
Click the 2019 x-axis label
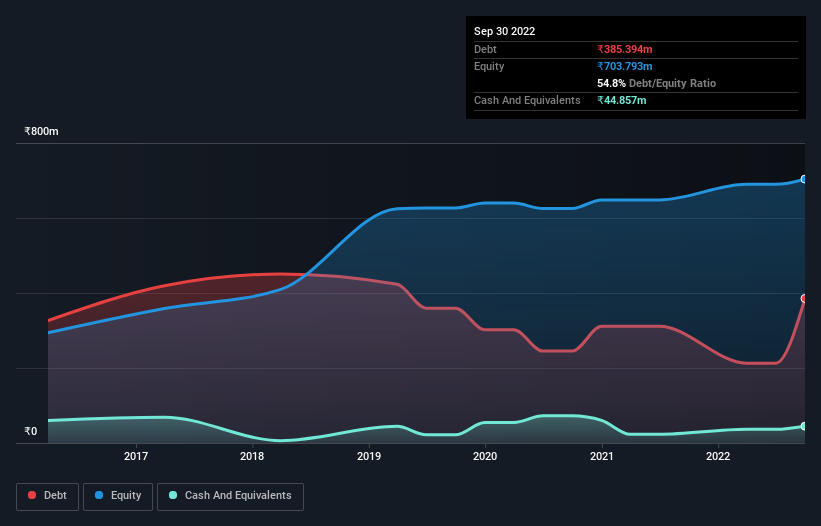click(369, 456)
